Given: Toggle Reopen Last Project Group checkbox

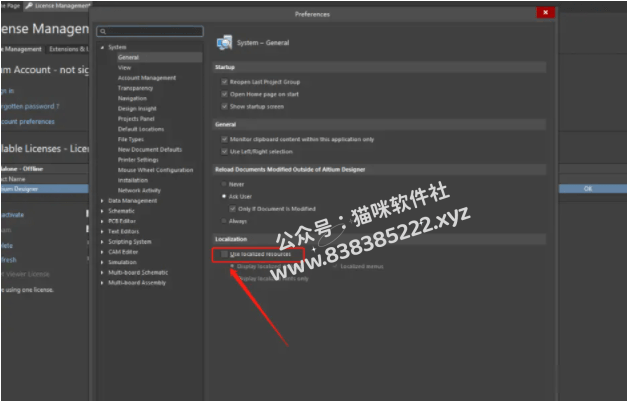Looking at the screenshot, I should coord(224,82).
